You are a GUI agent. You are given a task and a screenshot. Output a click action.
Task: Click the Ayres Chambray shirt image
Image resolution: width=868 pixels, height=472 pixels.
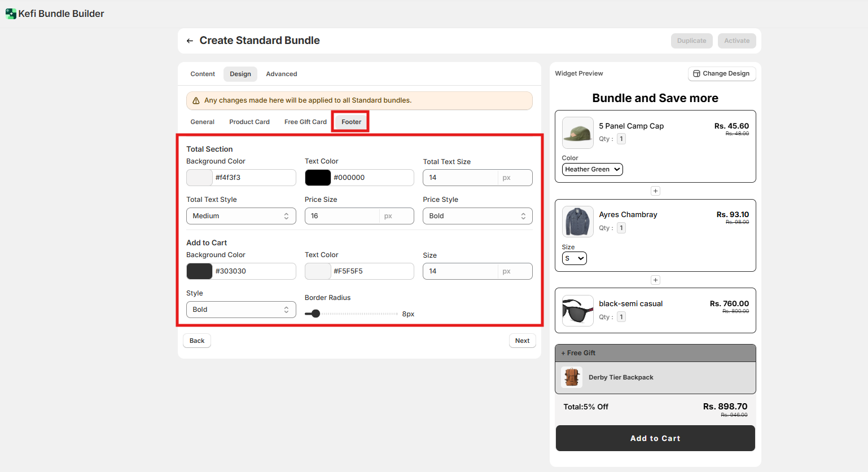pyautogui.click(x=577, y=222)
